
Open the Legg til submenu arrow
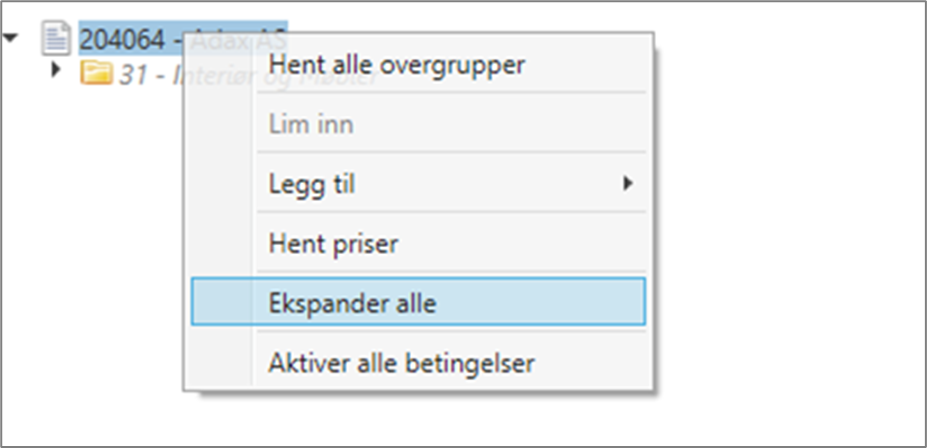pyautogui.click(x=628, y=183)
